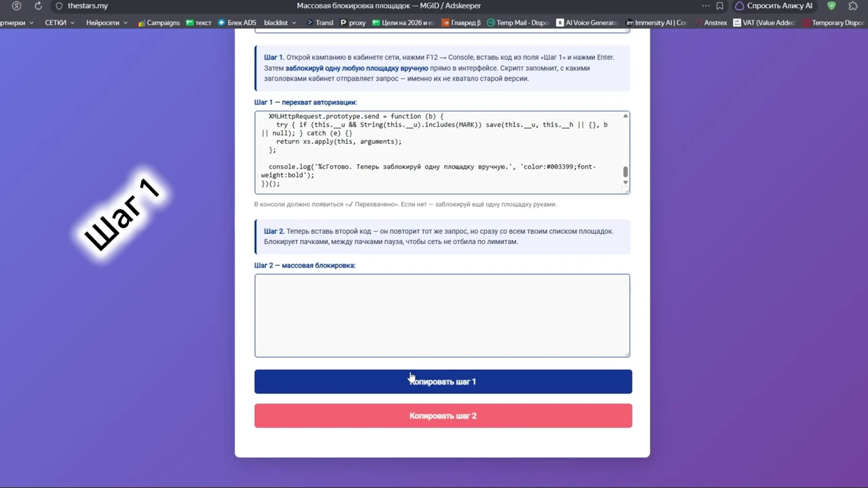
Task: Open the Temporary Dispos bookmark
Action: 833,23
